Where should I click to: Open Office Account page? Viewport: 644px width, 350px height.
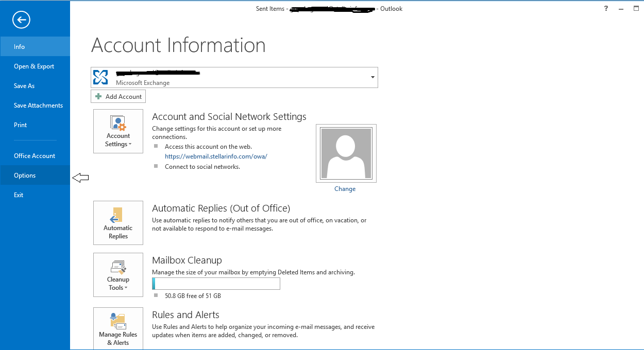click(35, 156)
